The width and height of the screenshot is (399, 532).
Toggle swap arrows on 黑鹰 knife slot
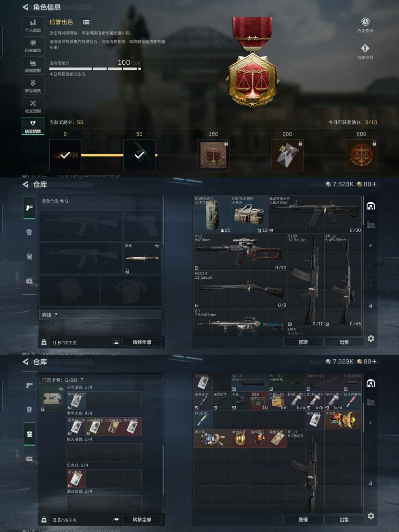click(x=157, y=246)
